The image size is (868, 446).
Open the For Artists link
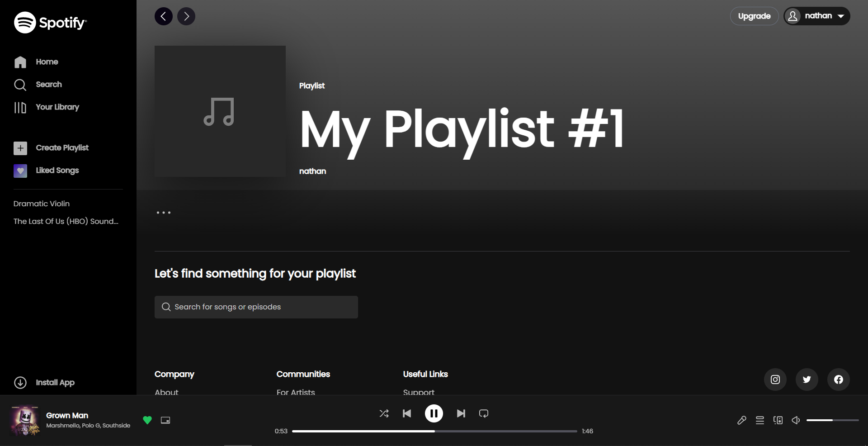pyautogui.click(x=295, y=392)
